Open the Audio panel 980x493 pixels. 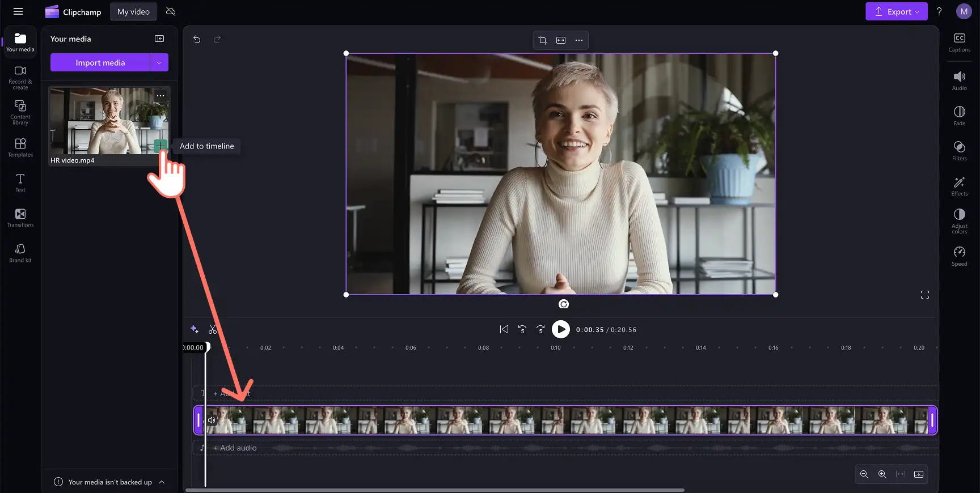[960, 80]
